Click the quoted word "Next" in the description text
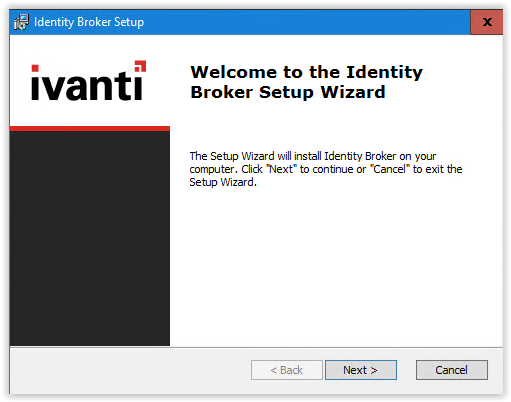The height and width of the screenshot is (402, 511). pyautogui.click(x=281, y=169)
